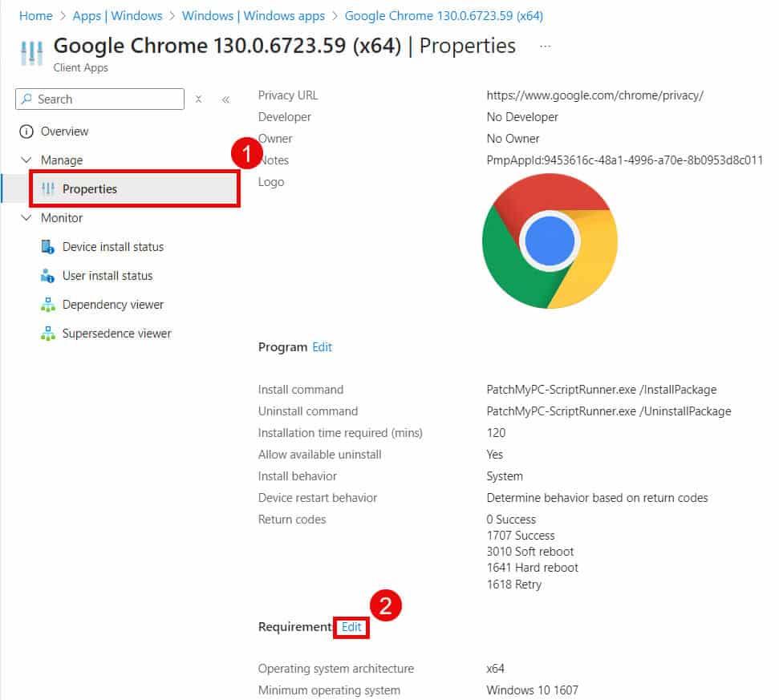This screenshot has width=779, height=700.
Task: Click 'Determine behavior based on return codes'
Action: point(597,498)
